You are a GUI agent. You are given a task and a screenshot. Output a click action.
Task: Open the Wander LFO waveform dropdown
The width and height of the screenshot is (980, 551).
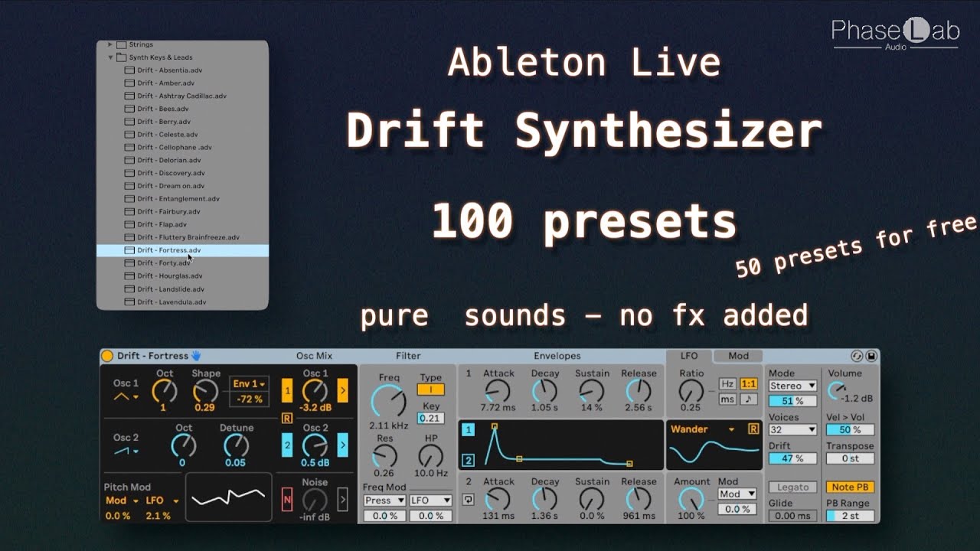703,429
